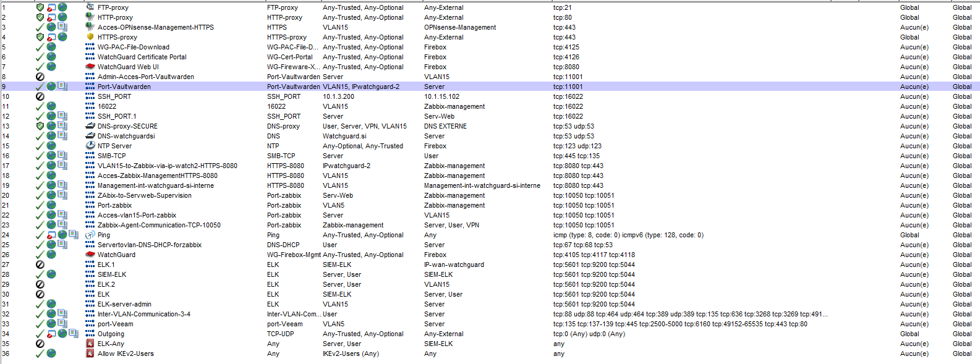
Task: Select the port-Veeam policy name
Action: (115, 324)
